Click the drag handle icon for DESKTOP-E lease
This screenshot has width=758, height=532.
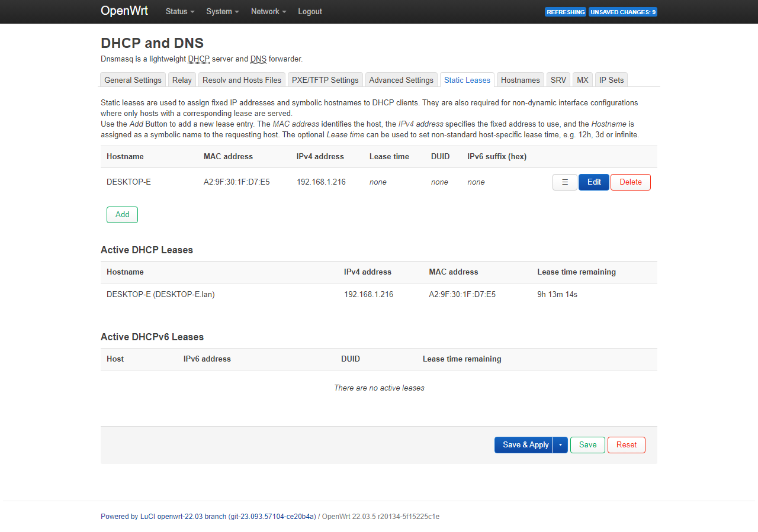coord(564,182)
